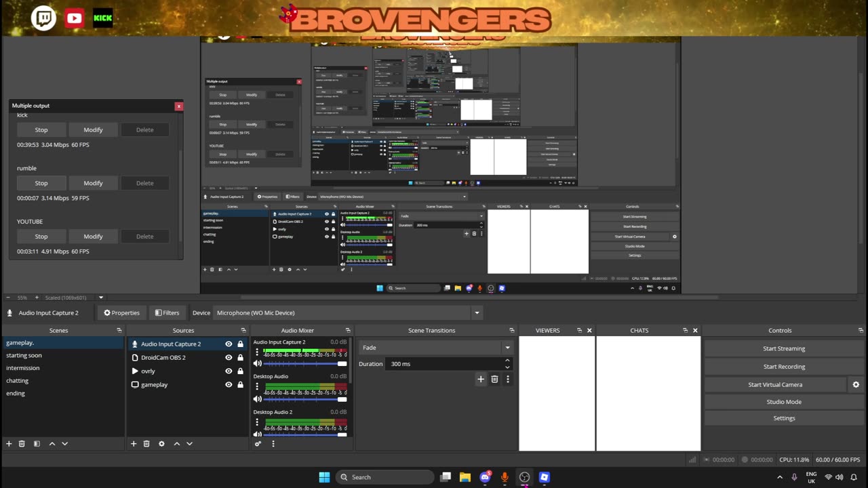Viewport: 868px width, 488px height.
Task: Move scene up with the Scenes up arrow
Action: (x=52, y=444)
